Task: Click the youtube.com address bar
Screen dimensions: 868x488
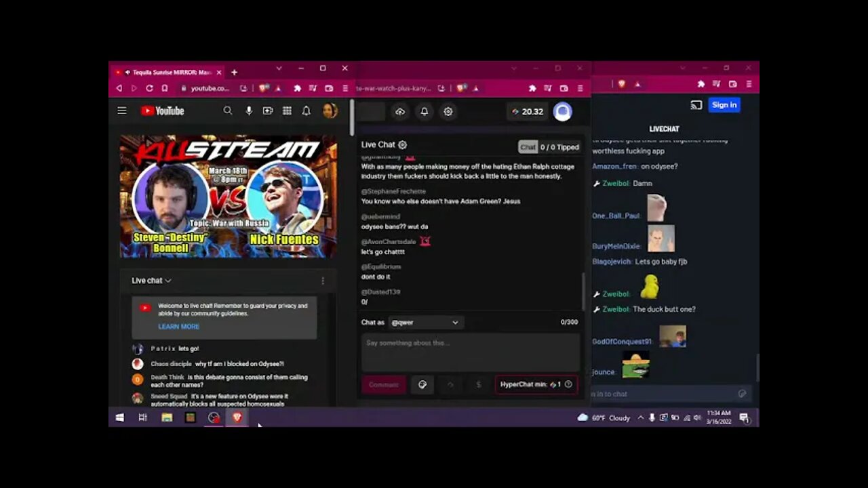Action: pos(210,88)
